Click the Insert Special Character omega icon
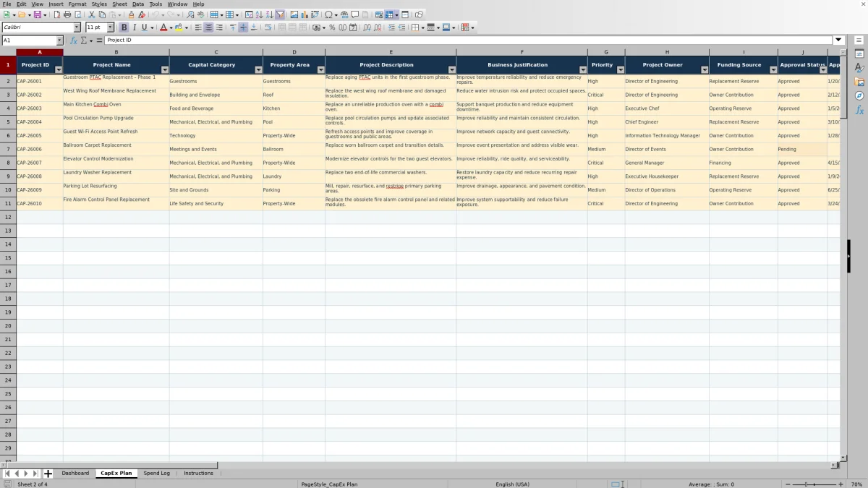The height and width of the screenshot is (488, 868). coord(328,14)
